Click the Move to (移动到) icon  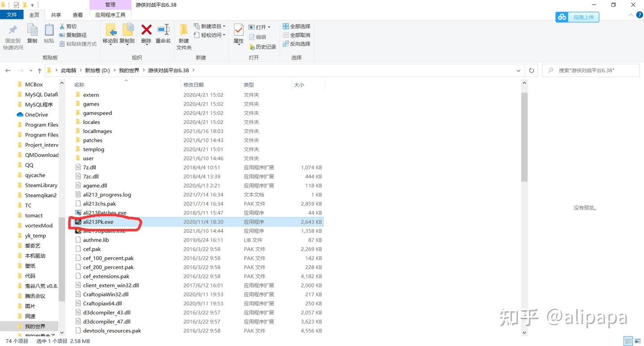110,30
